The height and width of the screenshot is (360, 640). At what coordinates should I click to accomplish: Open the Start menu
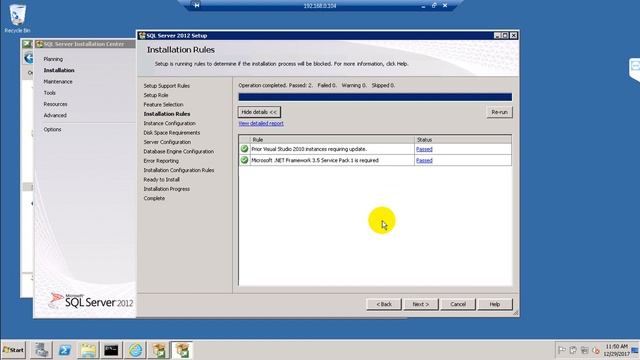pyautogui.click(x=13, y=350)
